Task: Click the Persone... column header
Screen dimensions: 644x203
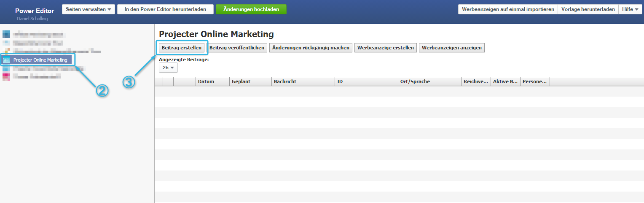Action: (535, 81)
